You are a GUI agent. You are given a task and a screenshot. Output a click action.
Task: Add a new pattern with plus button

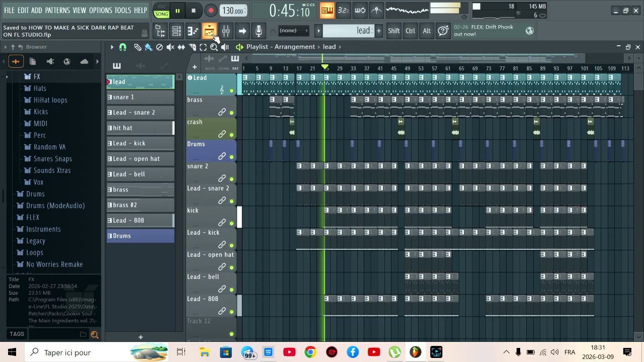(x=378, y=31)
